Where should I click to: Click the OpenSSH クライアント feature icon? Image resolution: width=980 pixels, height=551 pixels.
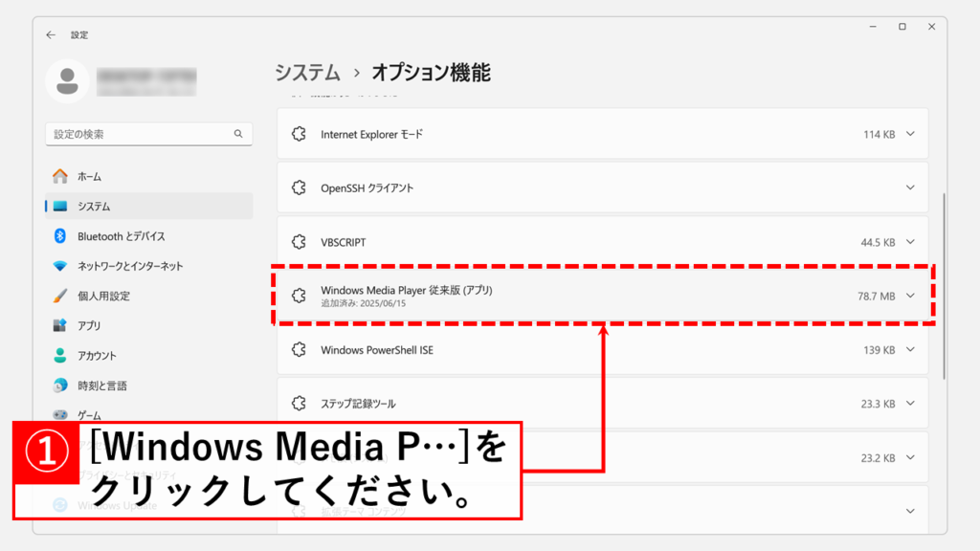299,187
